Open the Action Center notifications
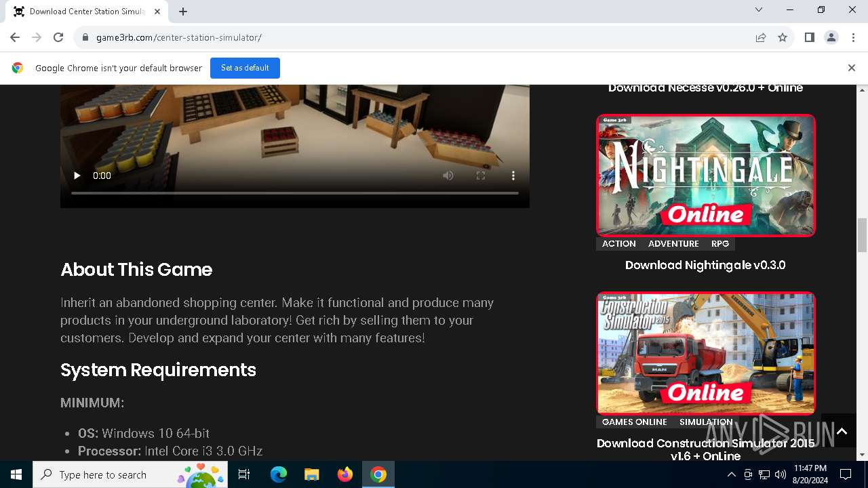Screen dimensions: 868x488 click(x=846, y=474)
